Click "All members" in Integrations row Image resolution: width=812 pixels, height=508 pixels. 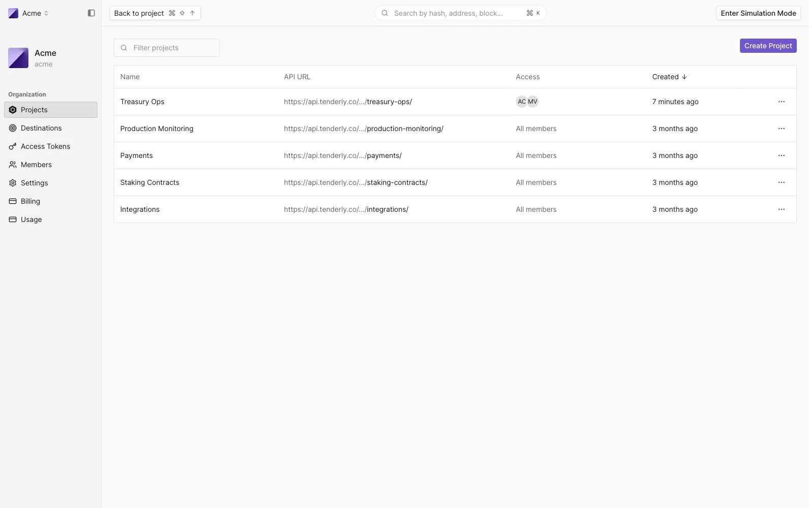(536, 209)
